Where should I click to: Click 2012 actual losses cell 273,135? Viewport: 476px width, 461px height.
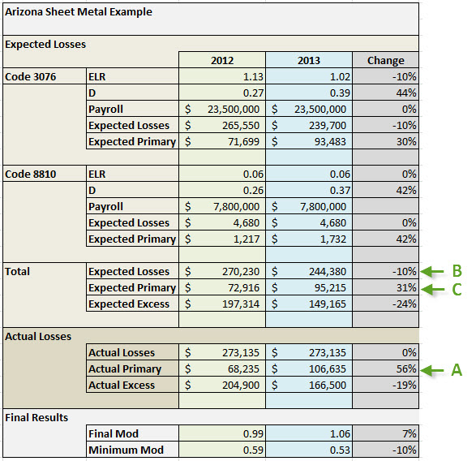222,352
